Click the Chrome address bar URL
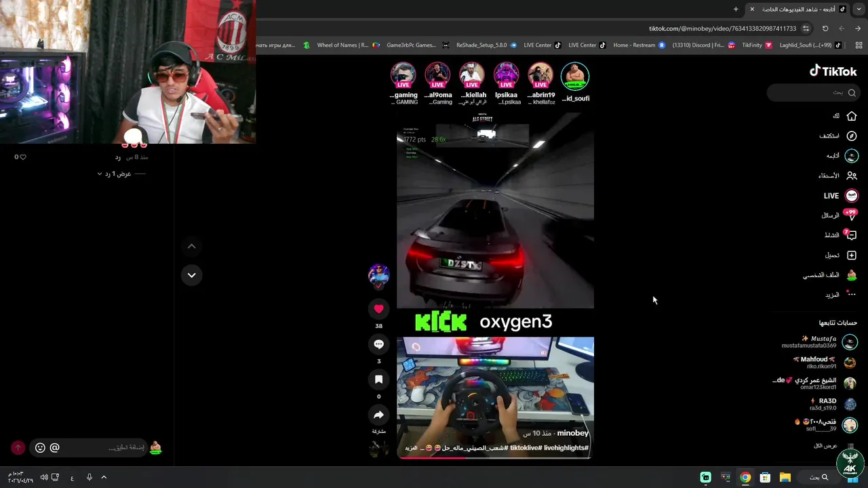Screen dimensions: 868x488 (722, 28)
